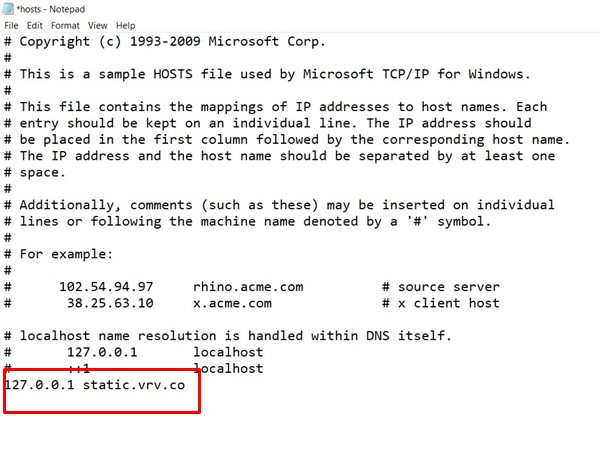Click the hosts - Notepad window title
Viewport: 600px width, 449px height.
51,9
